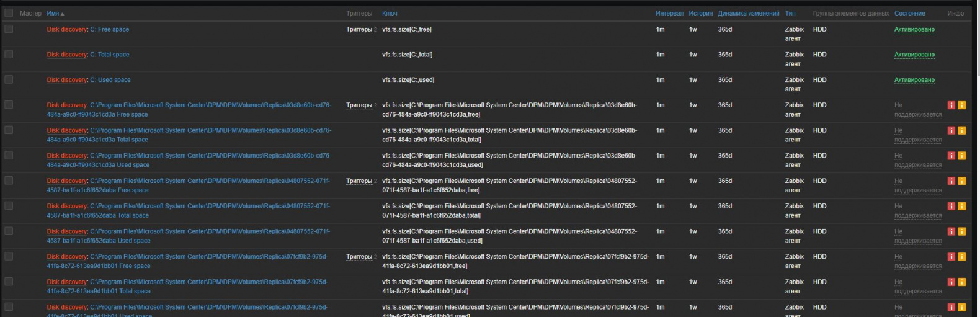Viewport: 980px width, 317px height.
Task: Open yellow info icon for 07fcf9b2 Free space
Action: point(962,257)
